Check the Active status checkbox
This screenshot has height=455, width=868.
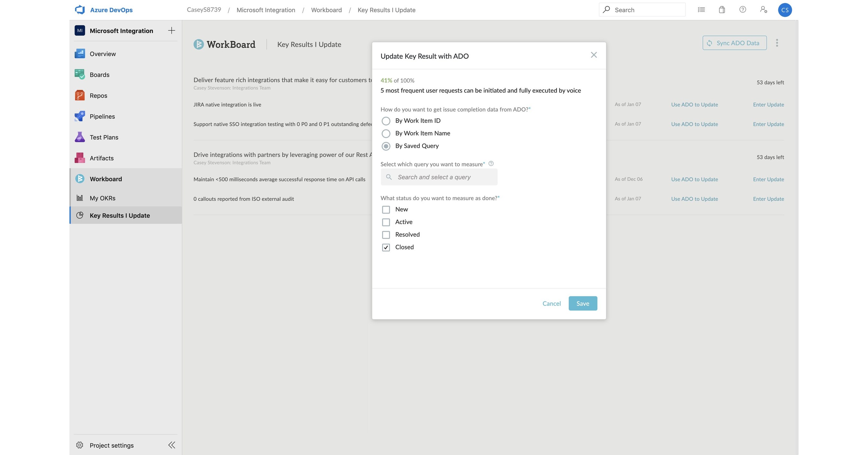[x=386, y=222]
